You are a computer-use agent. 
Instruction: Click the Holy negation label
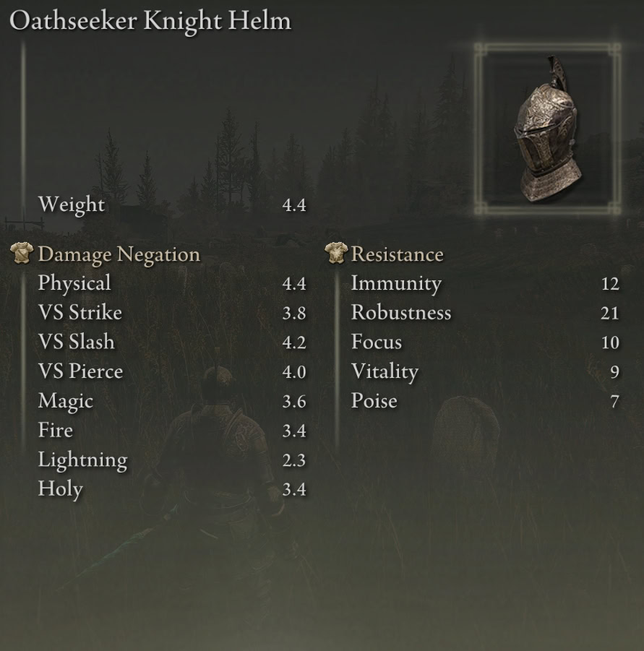tap(60, 489)
